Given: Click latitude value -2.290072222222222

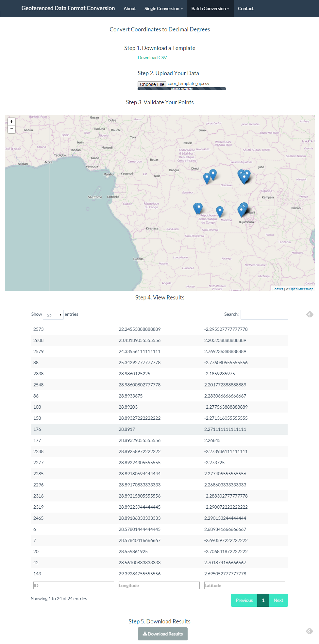Looking at the screenshot, I should [x=226, y=507].
